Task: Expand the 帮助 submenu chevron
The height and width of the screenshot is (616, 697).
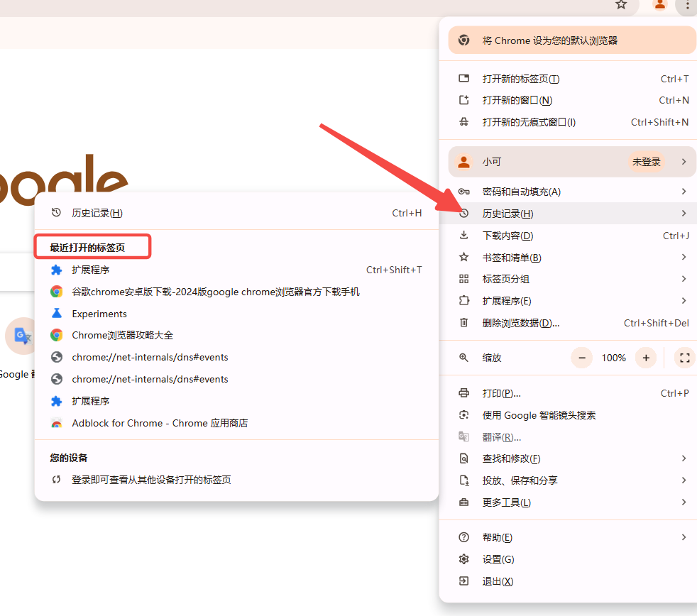Action: 684,537
